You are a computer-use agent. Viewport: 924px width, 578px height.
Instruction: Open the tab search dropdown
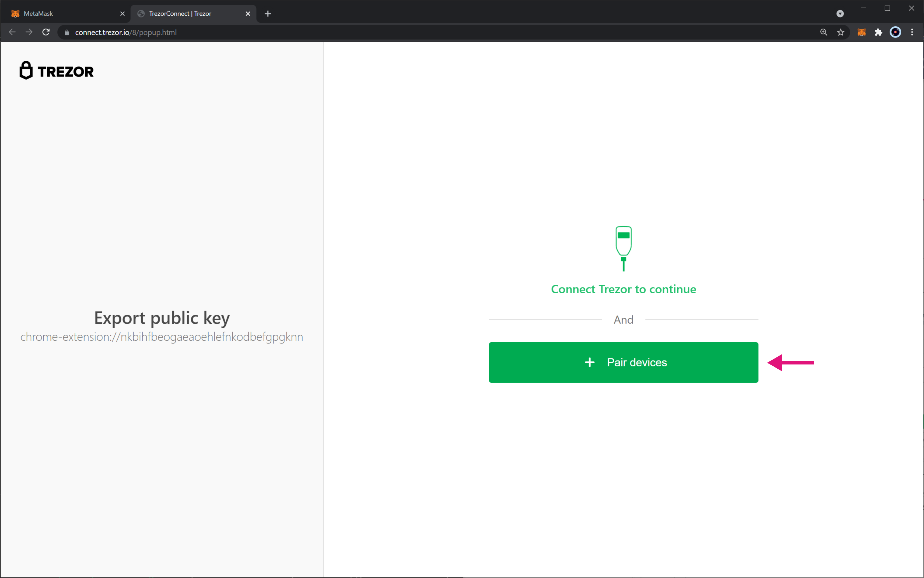(840, 14)
